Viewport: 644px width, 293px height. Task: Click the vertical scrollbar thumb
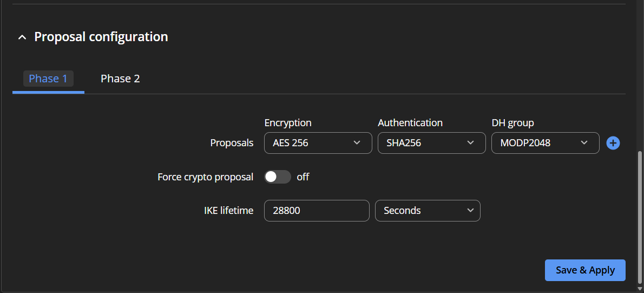click(x=640, y=218)
